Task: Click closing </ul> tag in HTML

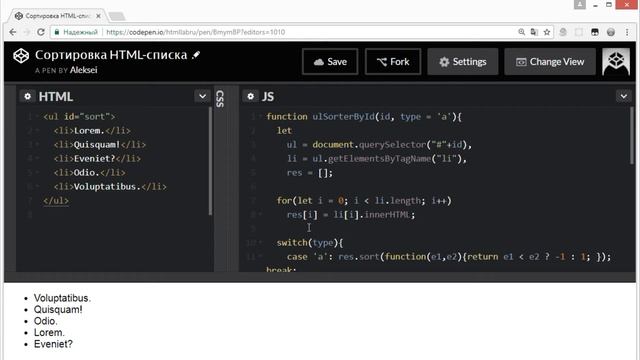Action: [56, 200]
